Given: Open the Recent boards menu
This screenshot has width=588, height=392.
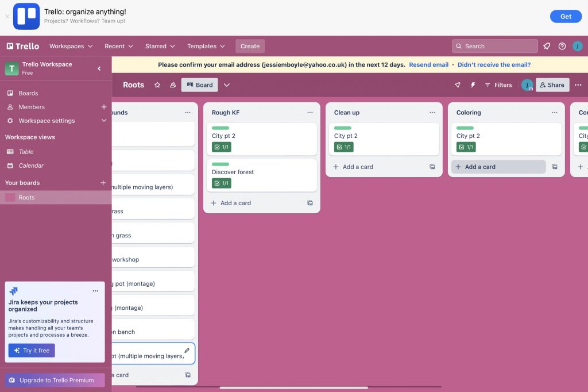Looking at the screenshot, I should click(x=118, y=46).
